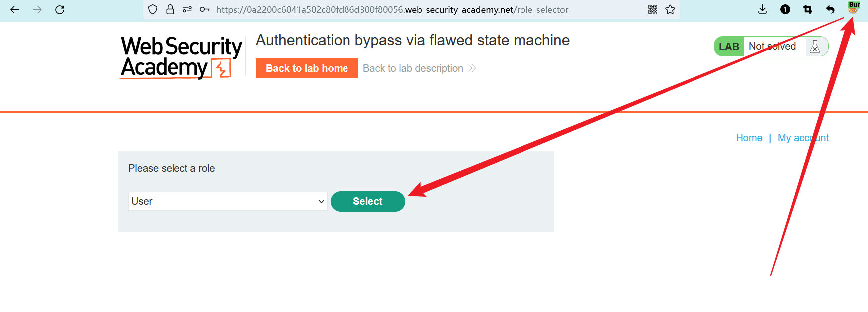868x312 pixels.
Task: Bookmark this page with the star
Action: coord(670,9)
